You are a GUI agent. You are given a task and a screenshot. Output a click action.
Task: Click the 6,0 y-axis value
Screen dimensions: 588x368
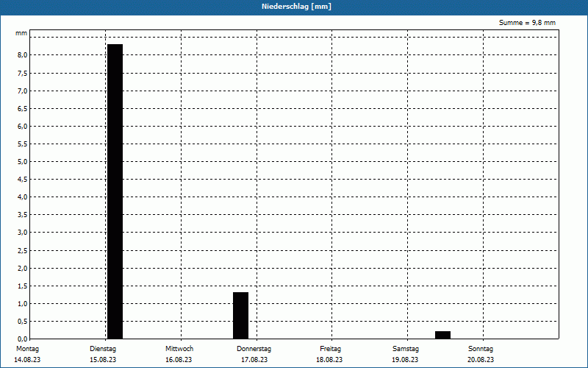(23, 126)
